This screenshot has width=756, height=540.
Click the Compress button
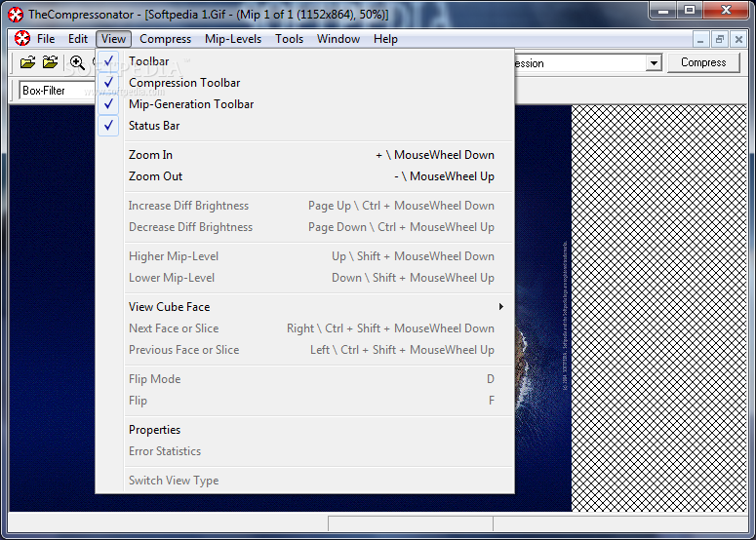point(703,62)
